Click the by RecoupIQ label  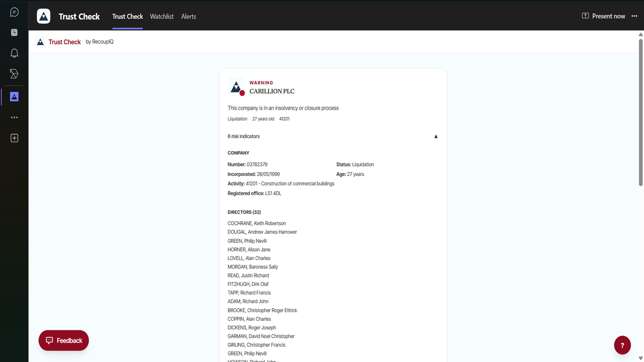[x=100, y=42]
